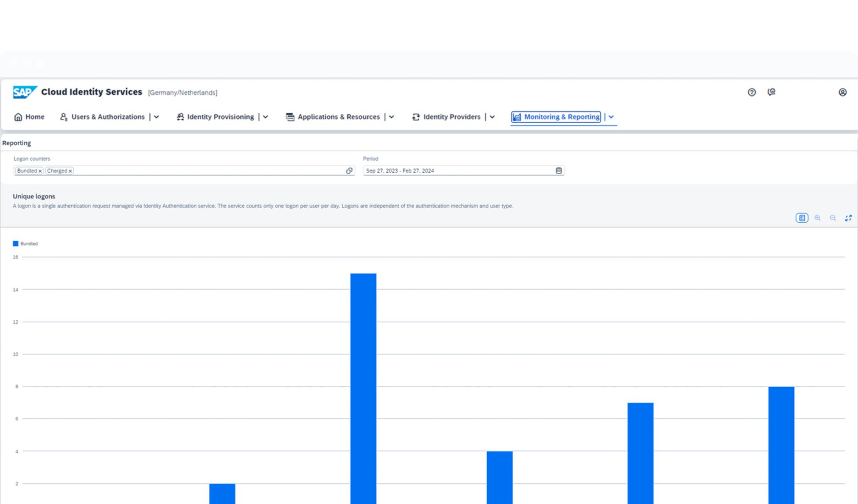Toggle the table view for Unique logons
The width and height of the screenshot is (858, 504).
point(802,218)
